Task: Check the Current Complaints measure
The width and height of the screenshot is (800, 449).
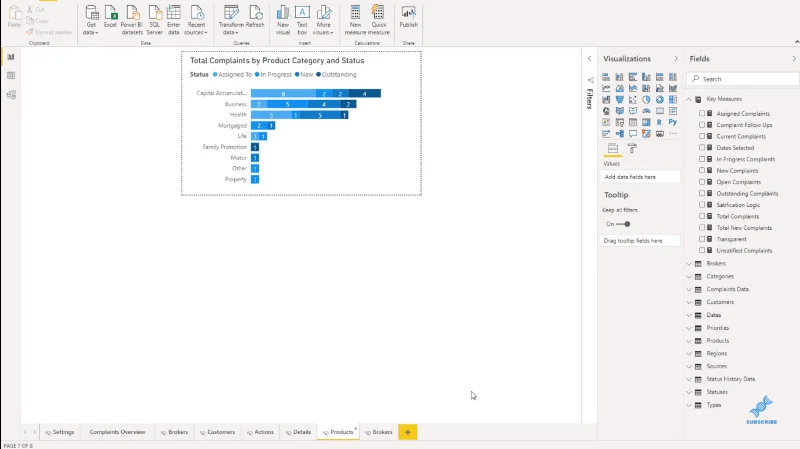Action: click(702, 136)
